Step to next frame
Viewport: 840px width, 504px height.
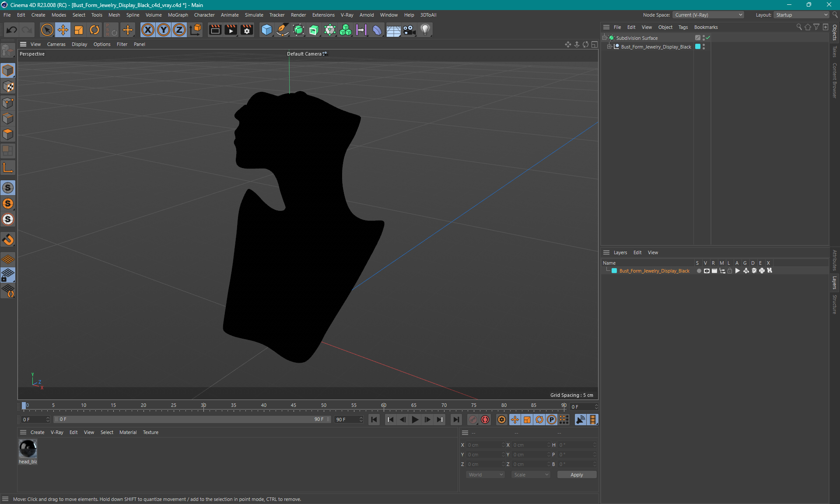coord(427,420)
